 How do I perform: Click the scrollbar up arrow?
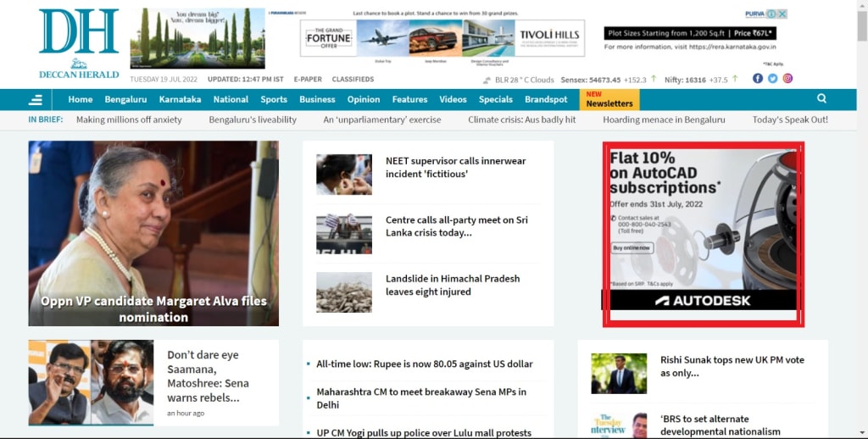click(862, 4)
